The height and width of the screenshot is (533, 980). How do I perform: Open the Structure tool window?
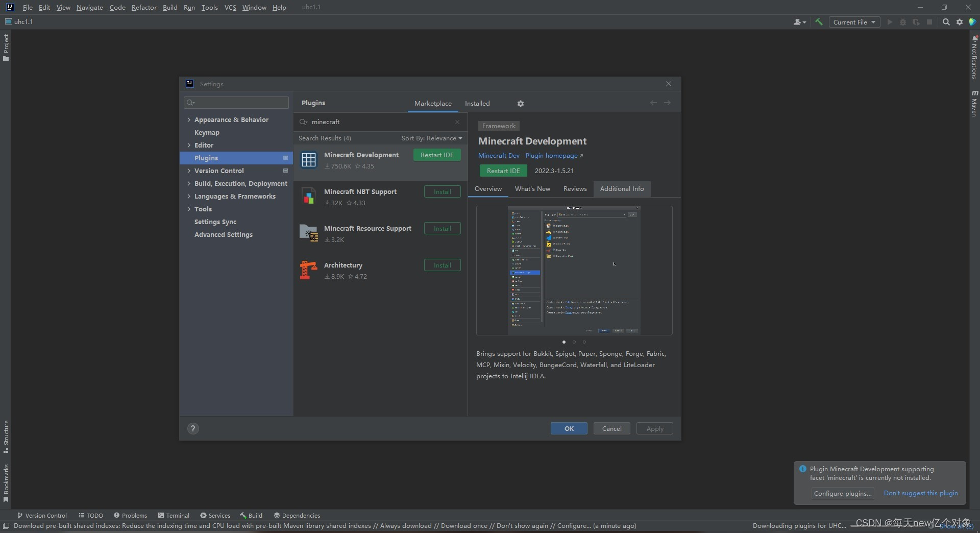(6, 437)
